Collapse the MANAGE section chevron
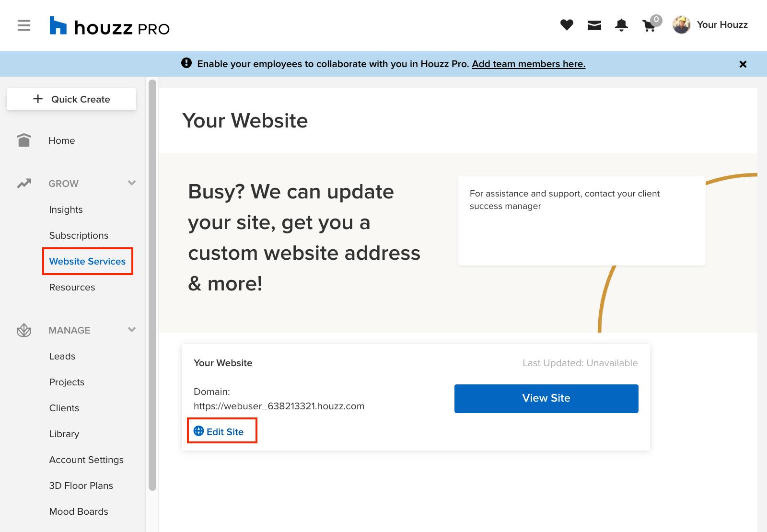Screen dimensions: 767x532 coord(132,330)
